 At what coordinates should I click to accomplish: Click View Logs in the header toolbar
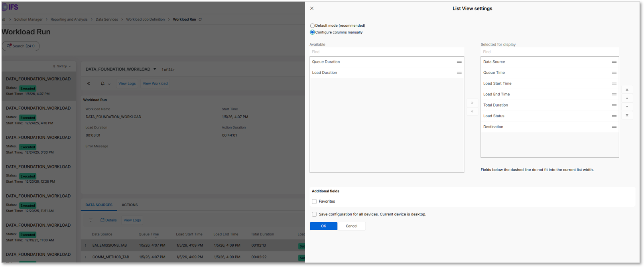(x=127, y=83)
